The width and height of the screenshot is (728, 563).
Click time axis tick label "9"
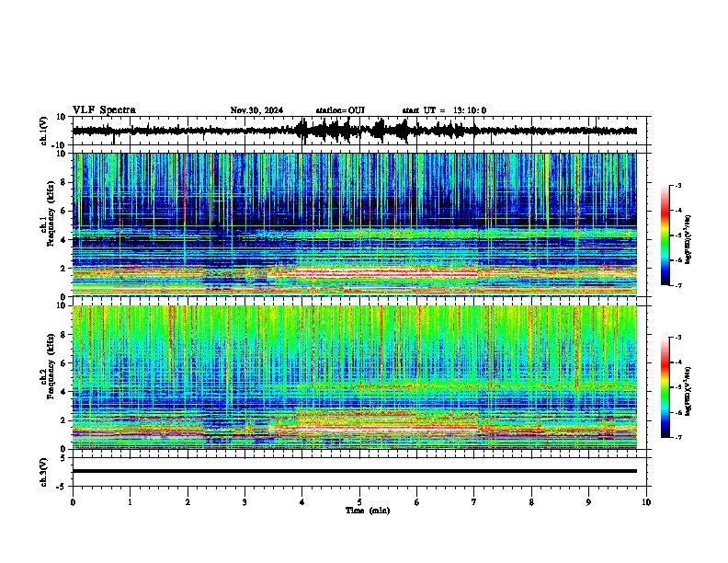coord(588,502)
